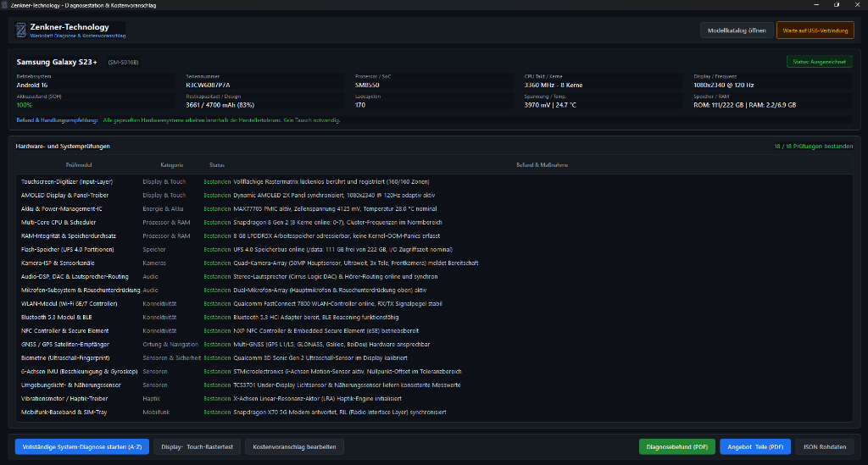Generate the Angebot Teile (PDF)
The height and width of the screenshot is (465, 868).
tap(755, 446)
